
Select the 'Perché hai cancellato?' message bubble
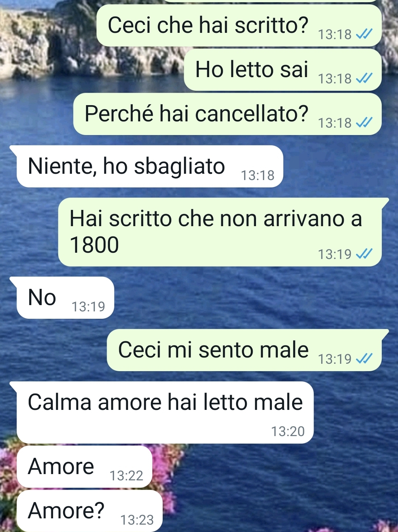click(x=227, y=114)
